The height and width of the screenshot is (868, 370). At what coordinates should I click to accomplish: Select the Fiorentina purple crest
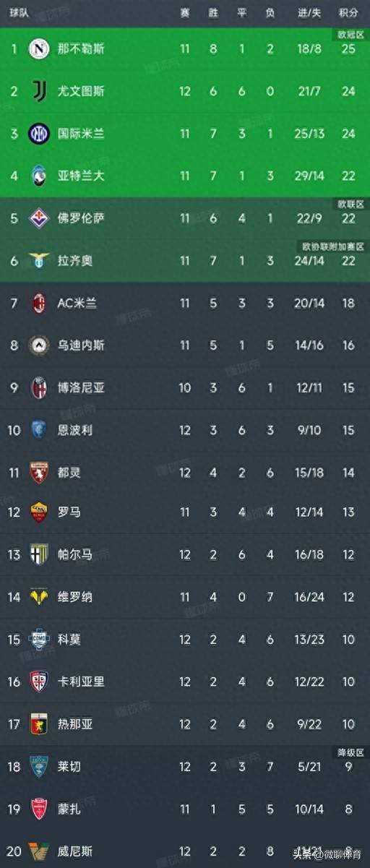(x=38, y=218)
